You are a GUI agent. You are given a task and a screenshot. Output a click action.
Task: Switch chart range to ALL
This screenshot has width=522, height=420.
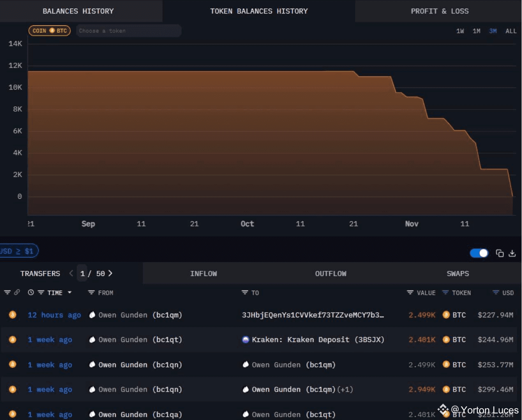pos(511,31)
